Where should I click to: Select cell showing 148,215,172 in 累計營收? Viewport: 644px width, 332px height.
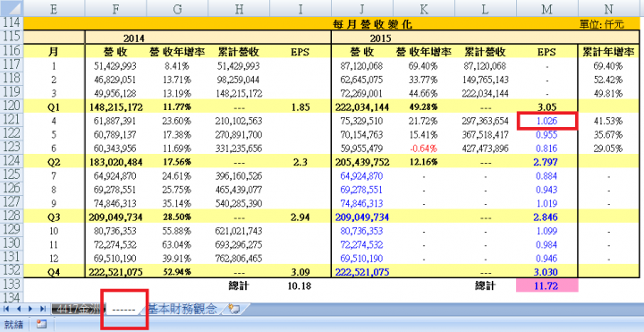coord(239,93)
